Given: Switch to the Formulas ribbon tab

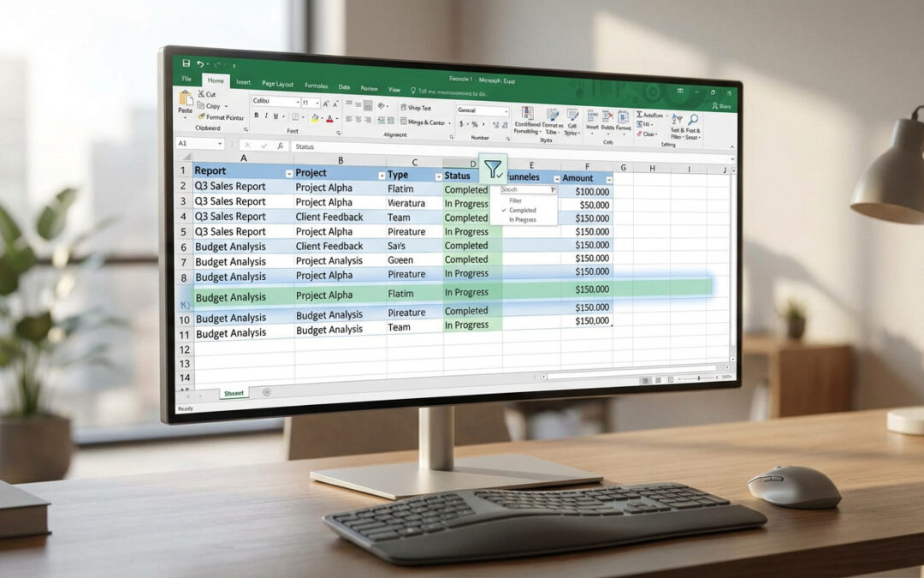Looking at the screenshot, I should 316,86.
